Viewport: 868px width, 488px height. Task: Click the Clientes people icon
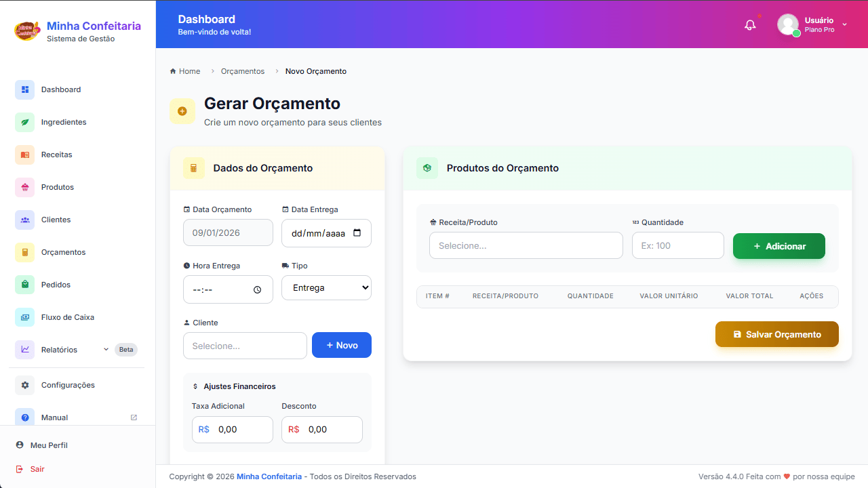coord(25,220)
